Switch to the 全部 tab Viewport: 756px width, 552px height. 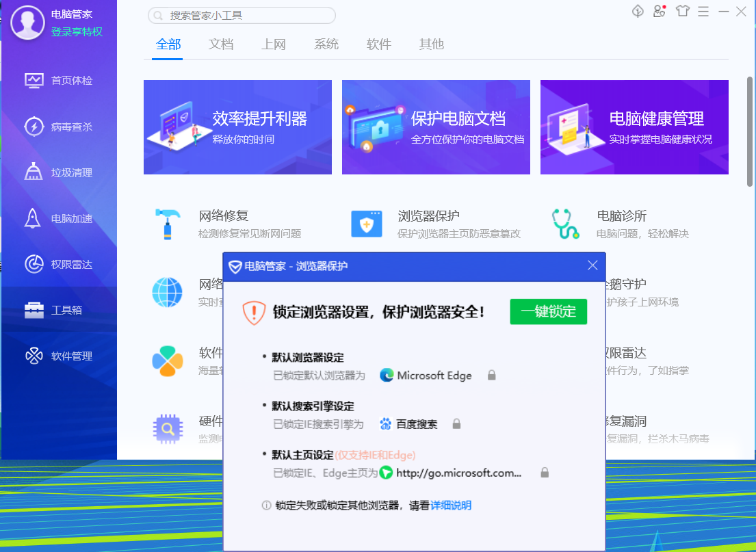168,44
